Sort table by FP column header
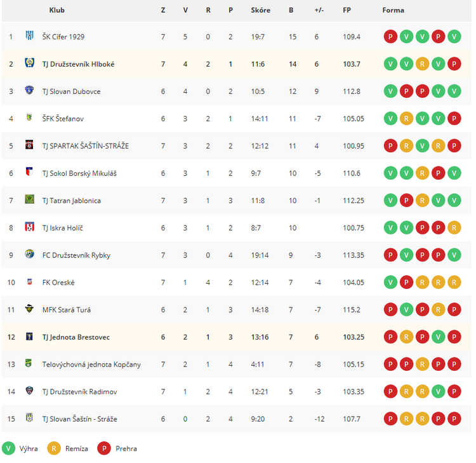 pos(347,10)
